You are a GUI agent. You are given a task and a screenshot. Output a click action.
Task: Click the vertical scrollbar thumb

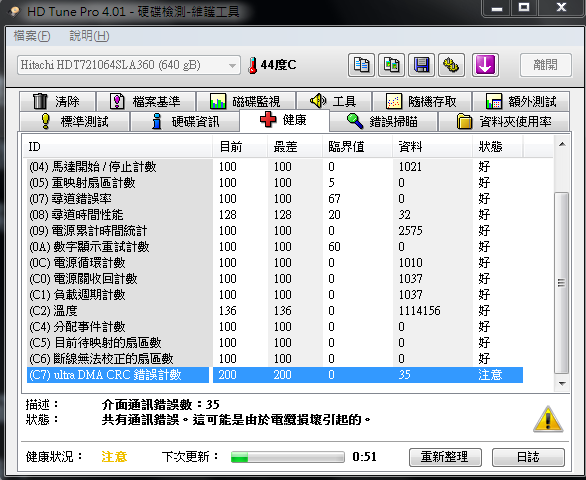[x=561, y=283]
